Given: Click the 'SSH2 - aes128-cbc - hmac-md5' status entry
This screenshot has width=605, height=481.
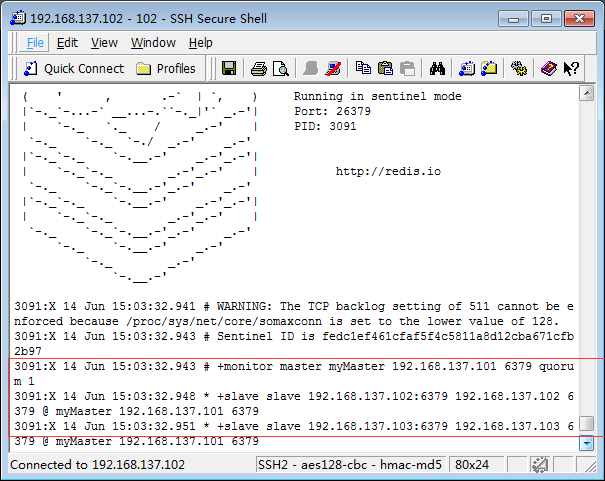Looking at the screenshot, I should point(350,464).
